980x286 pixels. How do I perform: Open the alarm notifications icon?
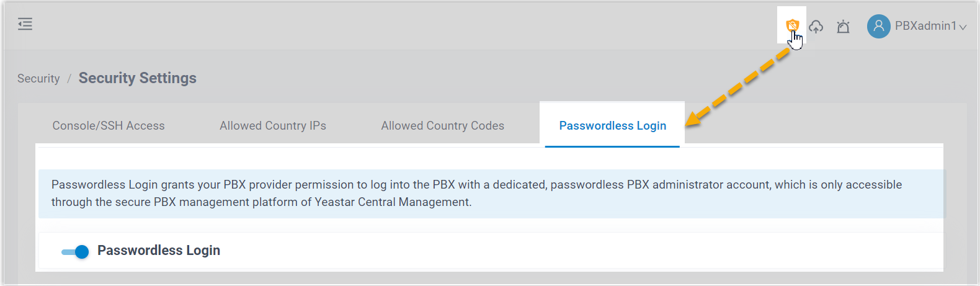(x=843, y=27)
